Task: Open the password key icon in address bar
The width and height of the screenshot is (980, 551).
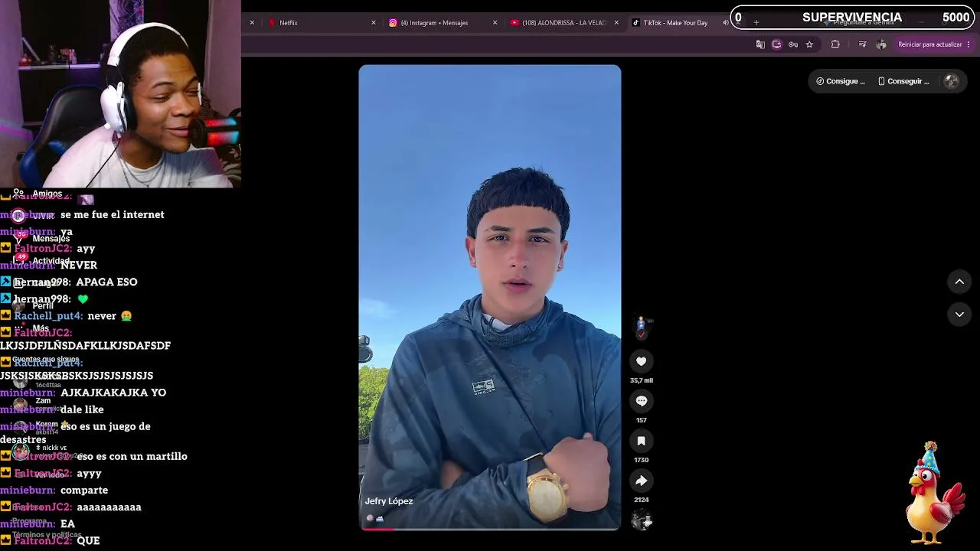Action: 793,44
